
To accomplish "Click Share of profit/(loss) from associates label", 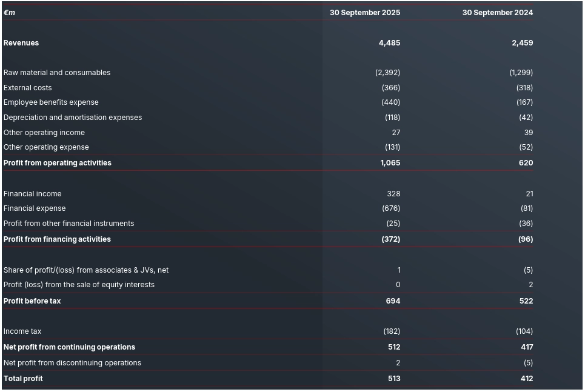I will (x=86, y=270).
